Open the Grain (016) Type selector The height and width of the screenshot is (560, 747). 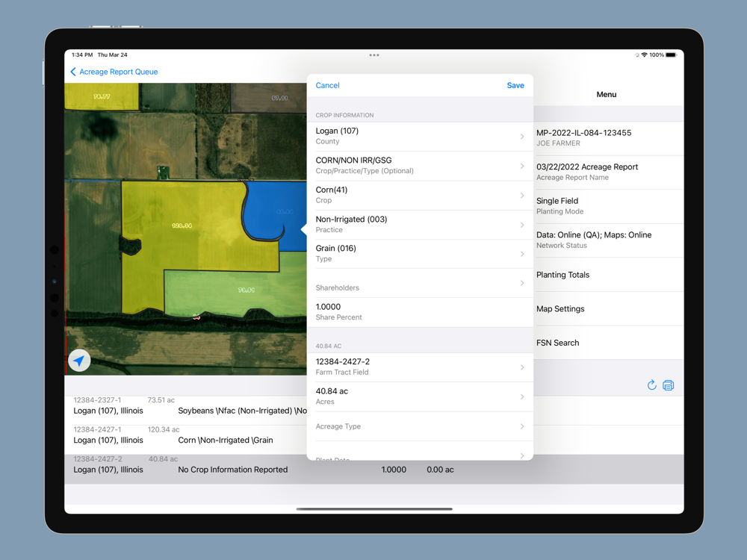(x=420, y=254)
